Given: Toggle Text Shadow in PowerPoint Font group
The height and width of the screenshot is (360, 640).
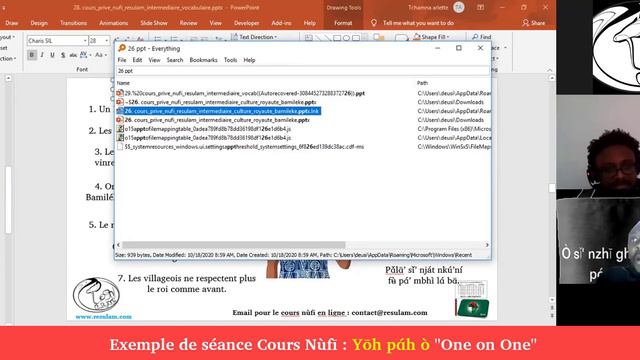Looking at the screenshot, I should click(x=63, y=55).
